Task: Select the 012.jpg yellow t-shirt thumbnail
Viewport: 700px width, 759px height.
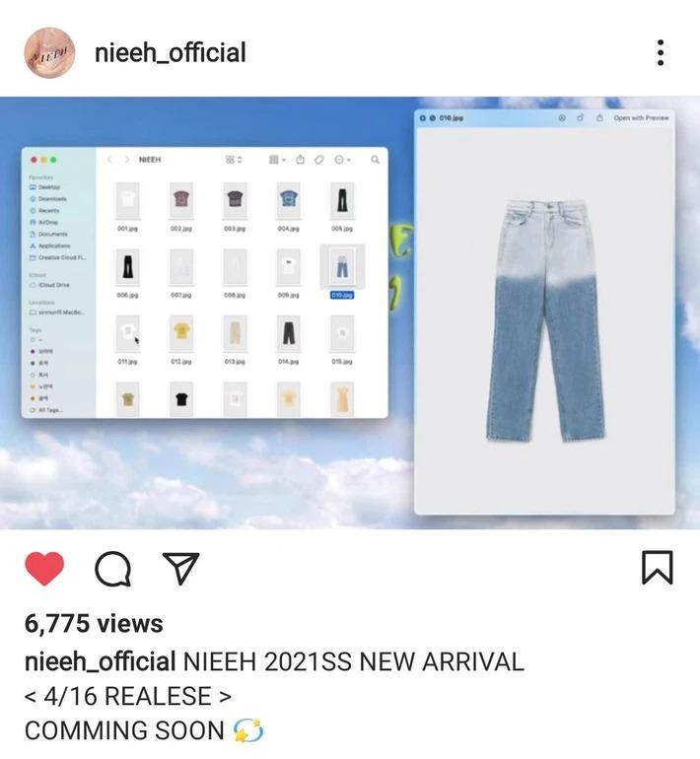Action: [181, 333]
